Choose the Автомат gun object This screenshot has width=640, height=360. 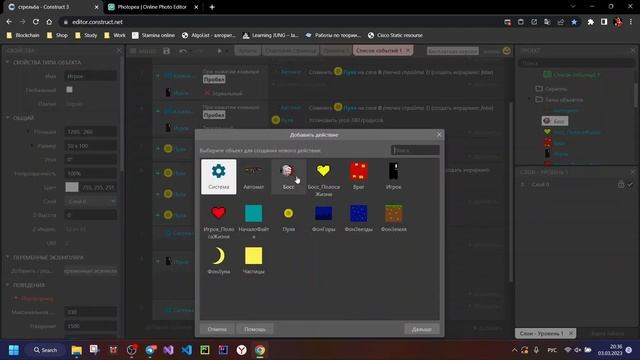[253, 177]
